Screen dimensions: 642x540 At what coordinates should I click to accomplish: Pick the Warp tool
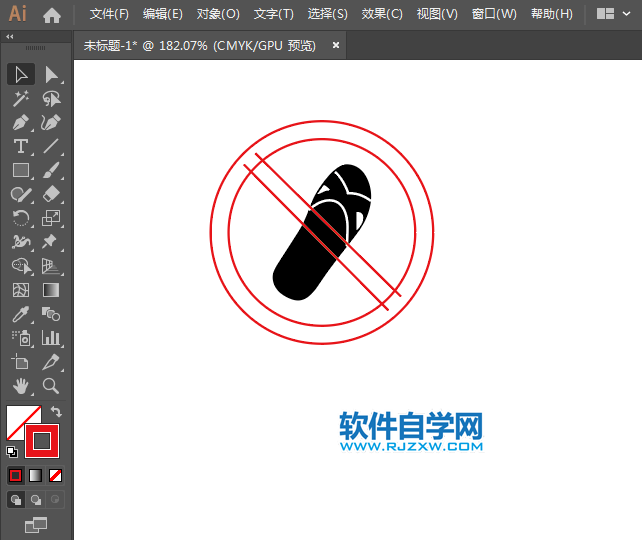(21, 242)
